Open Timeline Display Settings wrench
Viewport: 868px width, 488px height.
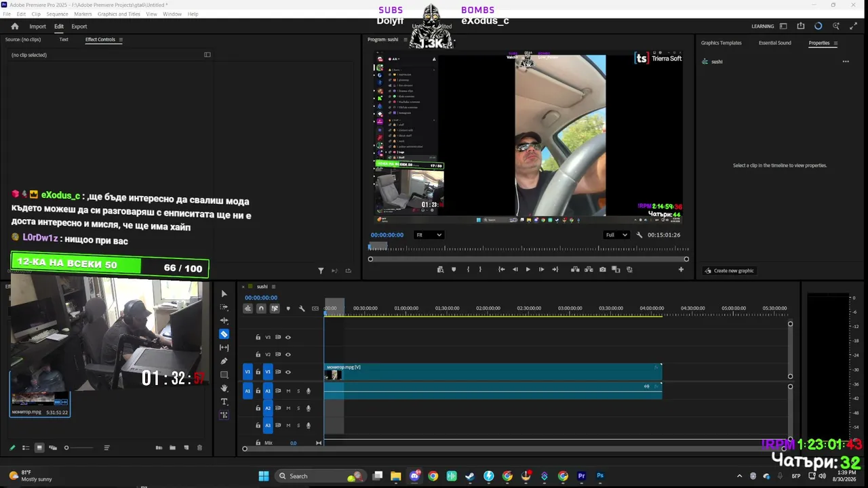click(x=302, y=308)
